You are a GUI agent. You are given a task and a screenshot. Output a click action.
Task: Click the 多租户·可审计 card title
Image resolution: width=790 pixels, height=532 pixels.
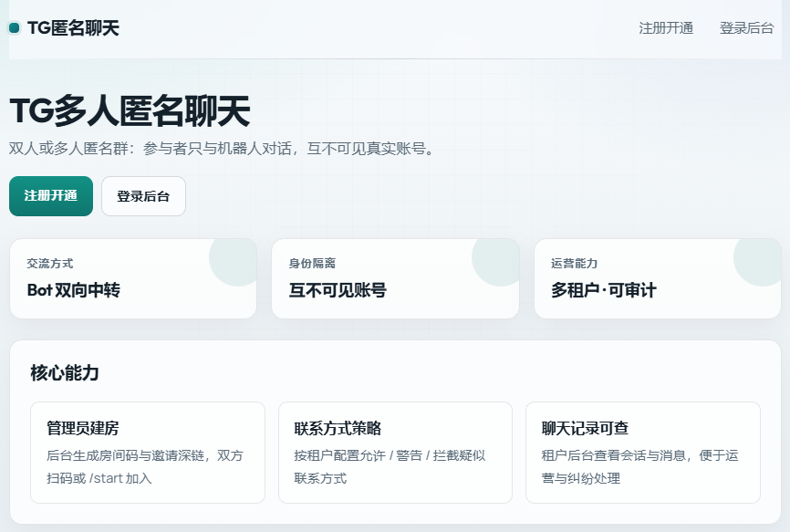(604, 290)
